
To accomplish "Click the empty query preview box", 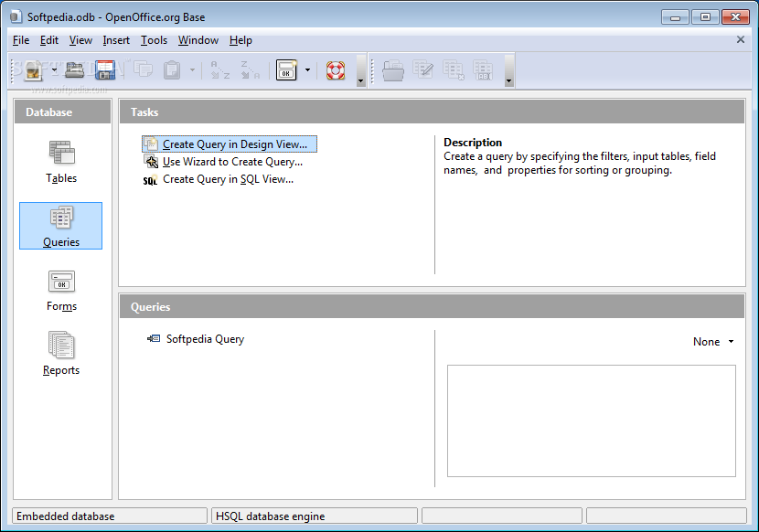I will coord(591,421).
